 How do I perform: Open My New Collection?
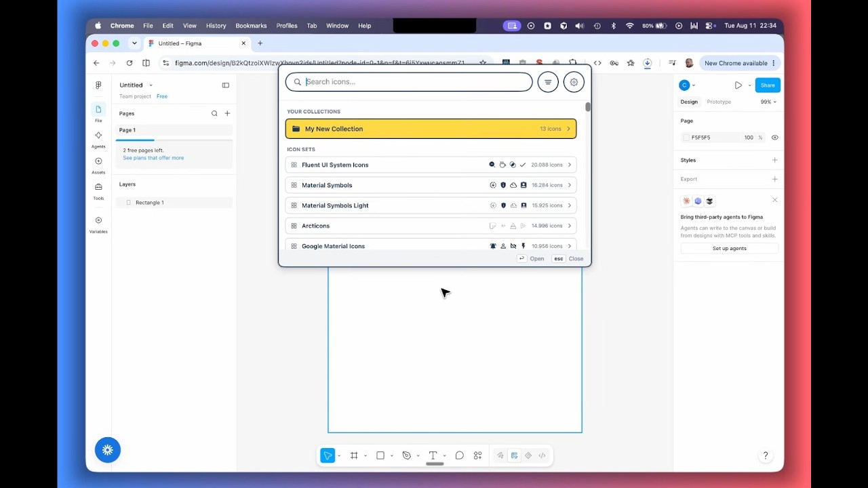tap(431, 129)
